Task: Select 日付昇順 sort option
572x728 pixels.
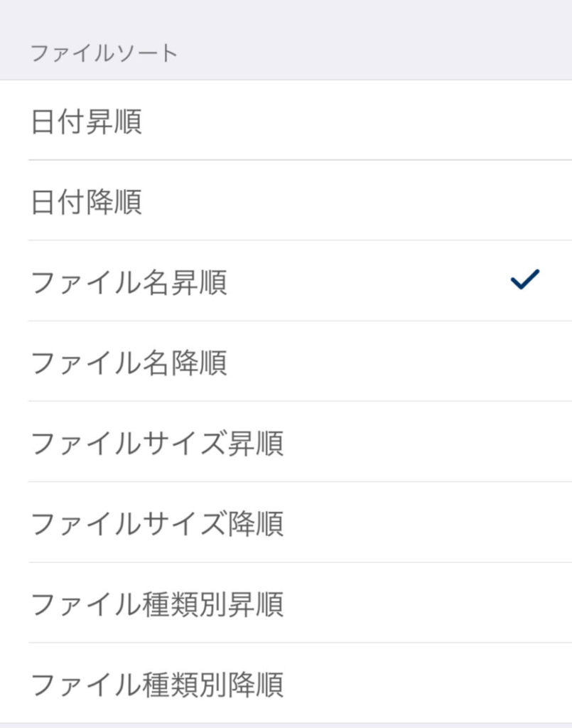Action: pyautogui.click(x=87, y=122)
